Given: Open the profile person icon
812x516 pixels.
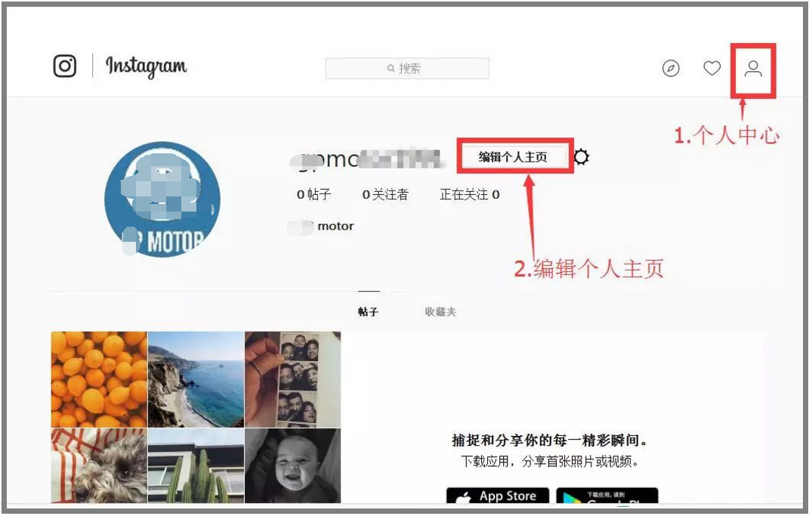Looking at the screenshot, I should click(x=753, y=69).
